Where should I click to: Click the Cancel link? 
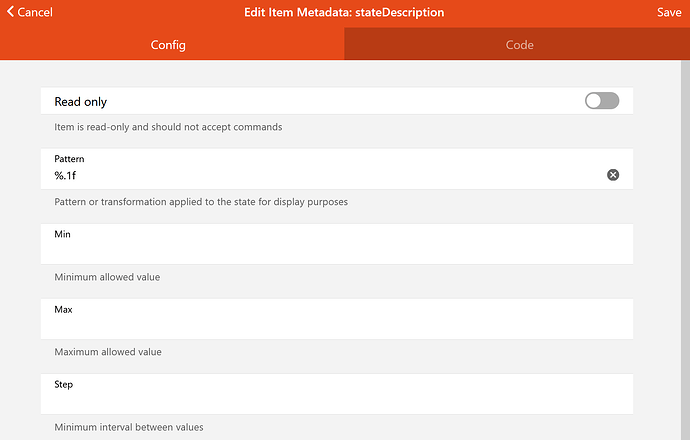34,12
